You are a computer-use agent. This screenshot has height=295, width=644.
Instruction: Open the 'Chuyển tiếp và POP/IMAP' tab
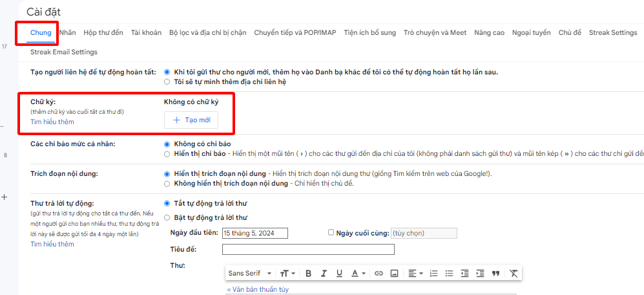pos(295,32)
